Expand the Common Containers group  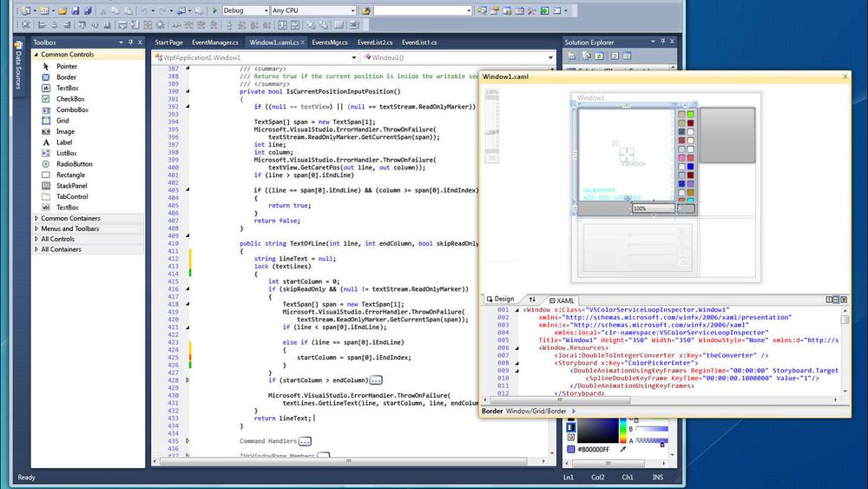36,218
